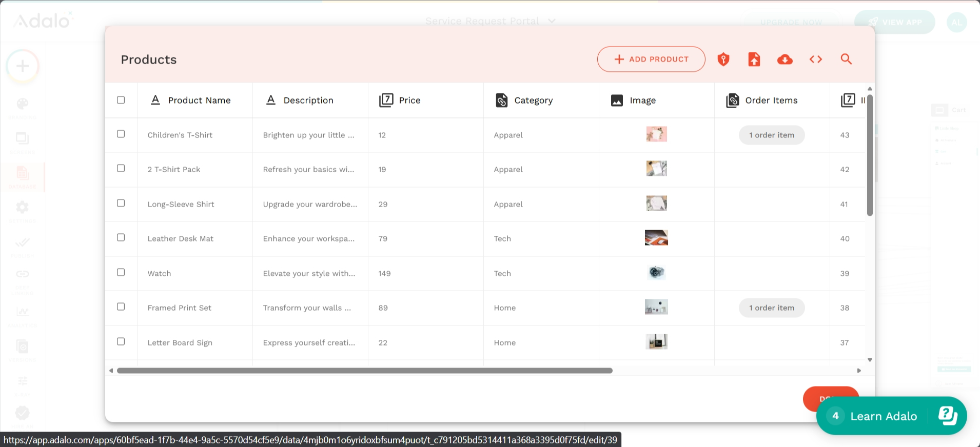Check the Long-Sleeve Shirt row checkbox
Image resolution: width=980 pixels, height=447 pixels.
coord(121,203)
